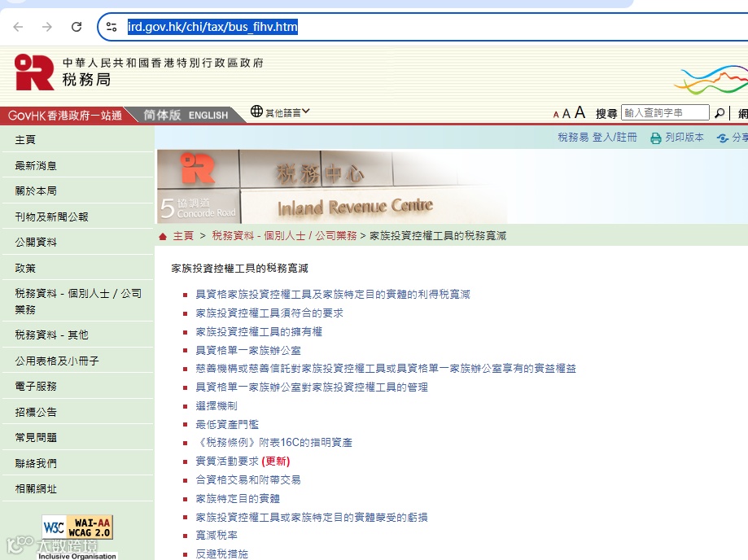Open 家族投資控權工具須符合的要求 link
Image resolution: width=748 pixels, height=560 pixels.
[269, 313]
